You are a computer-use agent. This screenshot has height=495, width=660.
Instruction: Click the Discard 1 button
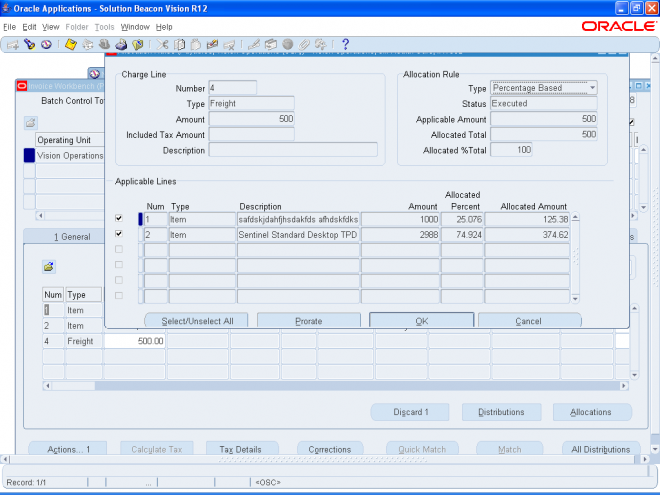[x=410, y=412]
